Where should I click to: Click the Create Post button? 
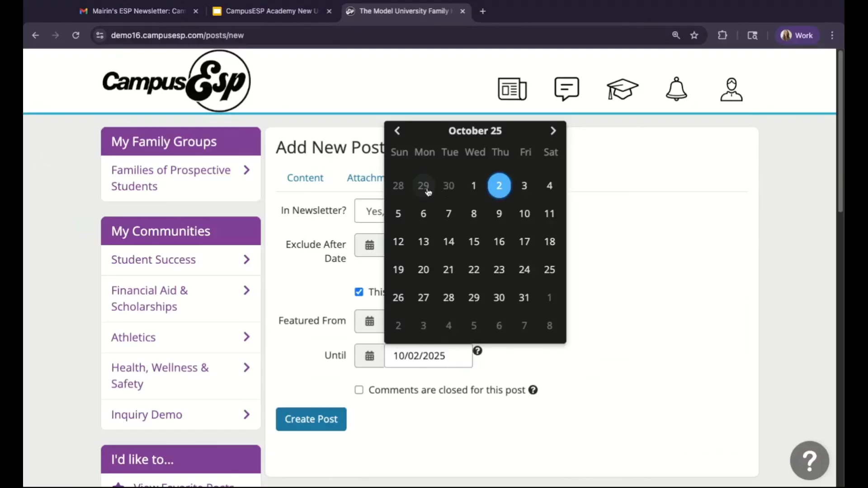[311, 419]
